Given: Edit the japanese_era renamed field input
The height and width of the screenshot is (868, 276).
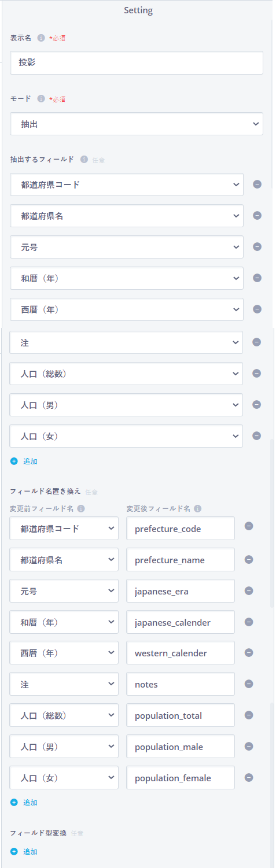Looking at the screenshot, I should click(x=181, y=590).
